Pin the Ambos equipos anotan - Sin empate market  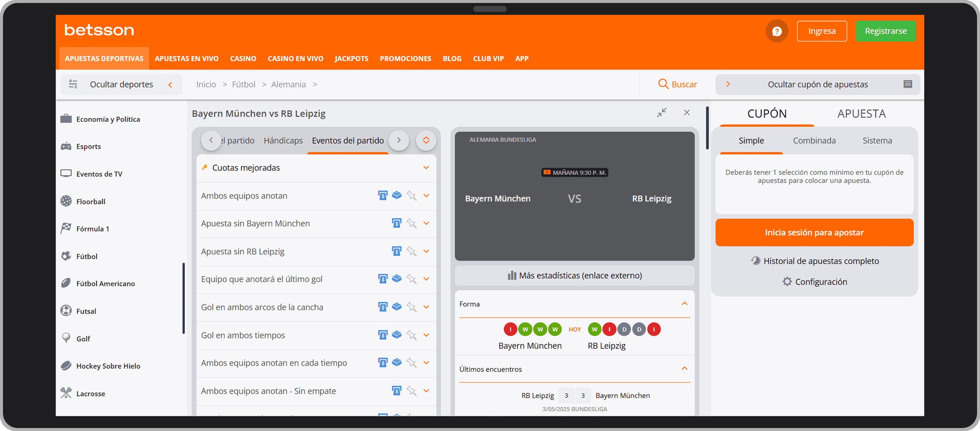pos(411,391)
